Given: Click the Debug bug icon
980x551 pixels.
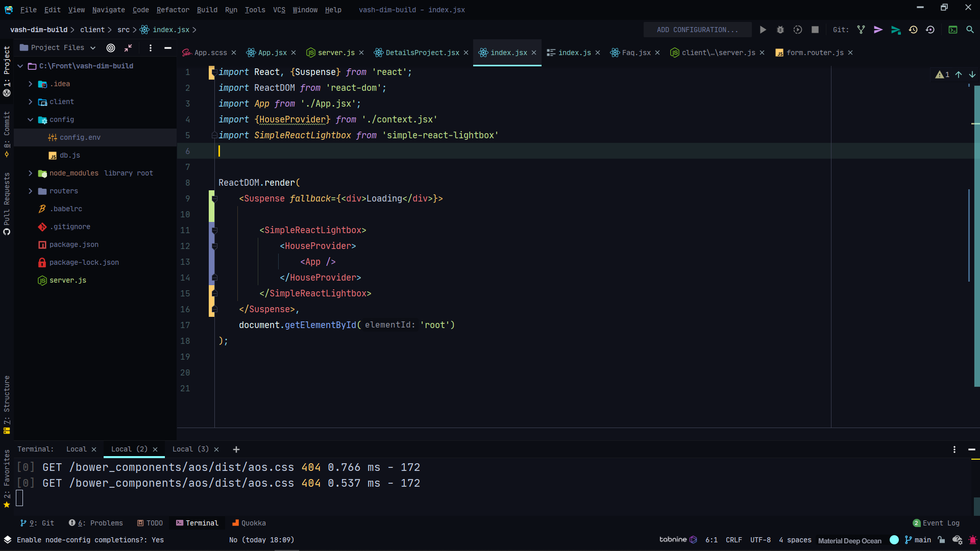Looking at the screenshot, I should pyautogui.click(x=780, y=30).
